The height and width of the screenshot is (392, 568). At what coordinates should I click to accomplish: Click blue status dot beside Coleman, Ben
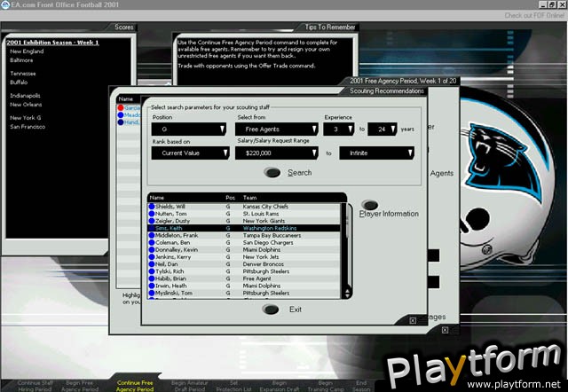click(152, 242)
